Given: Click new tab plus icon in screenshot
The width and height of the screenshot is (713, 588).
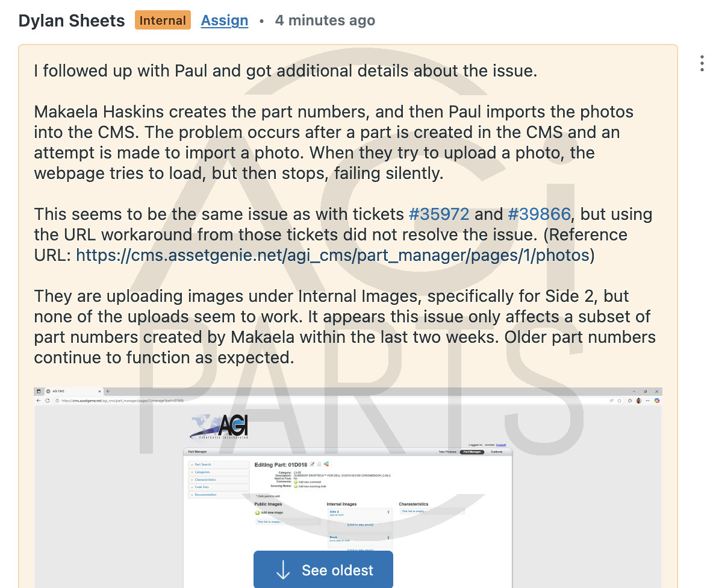Looking at the screenshot, I should coord(108,391).
